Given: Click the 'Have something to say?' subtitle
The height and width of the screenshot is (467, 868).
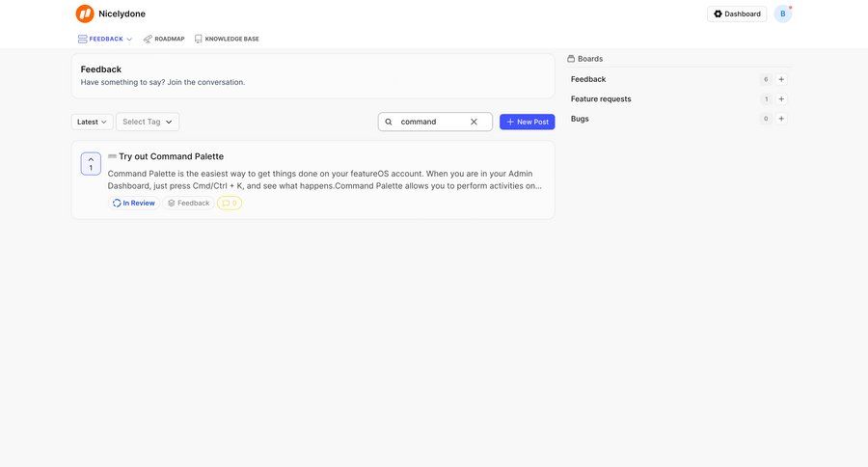Looking at the screenshot, I should coord(163,83).
